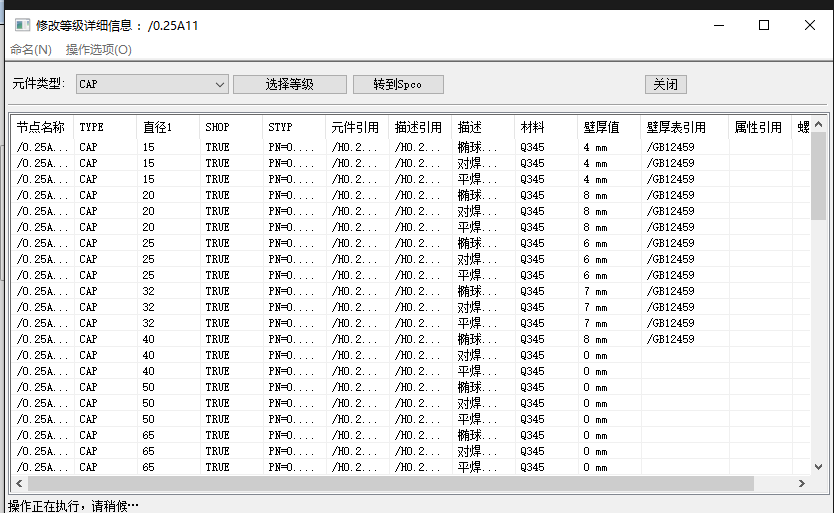834x513 pixels.
Task: Select the 壁厚值 column header
Action: point(601,127)
